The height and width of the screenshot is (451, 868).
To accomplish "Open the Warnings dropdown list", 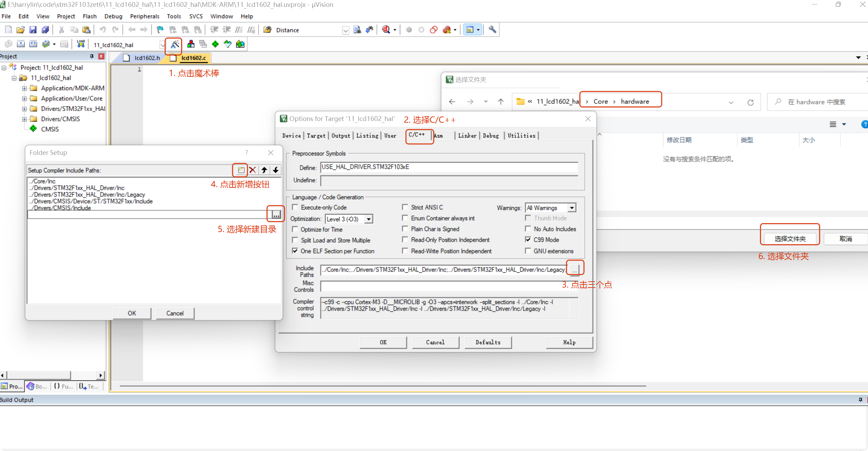I will 572,208.
